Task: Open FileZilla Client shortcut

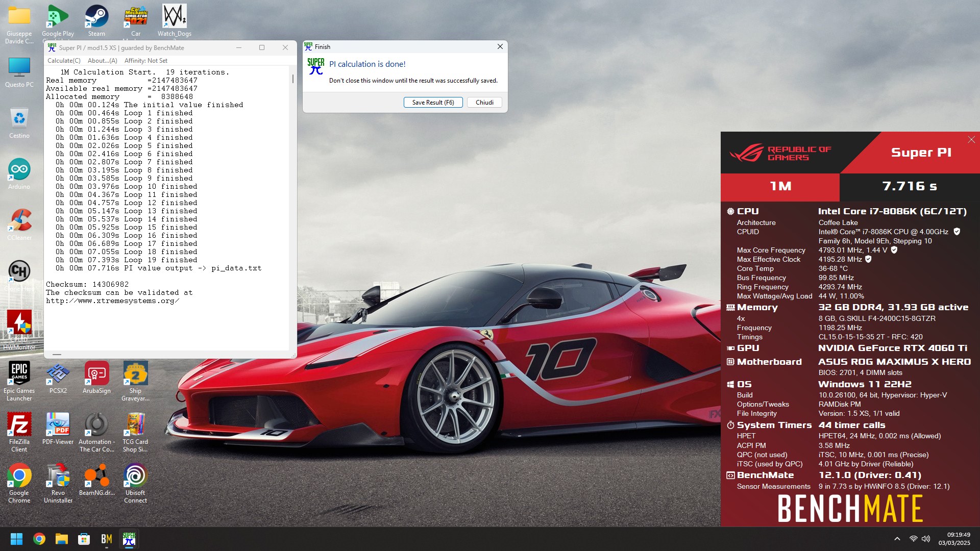Action: (19, 432)
